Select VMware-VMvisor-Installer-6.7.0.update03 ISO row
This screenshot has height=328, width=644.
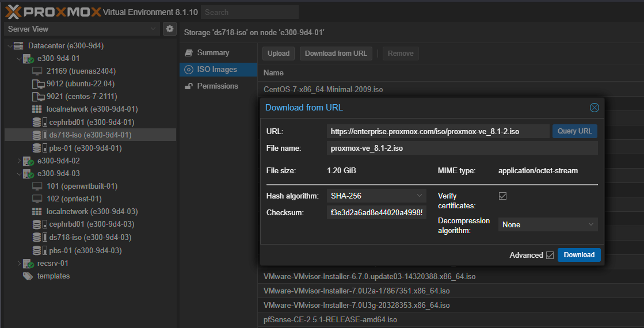tap(451, 276)
